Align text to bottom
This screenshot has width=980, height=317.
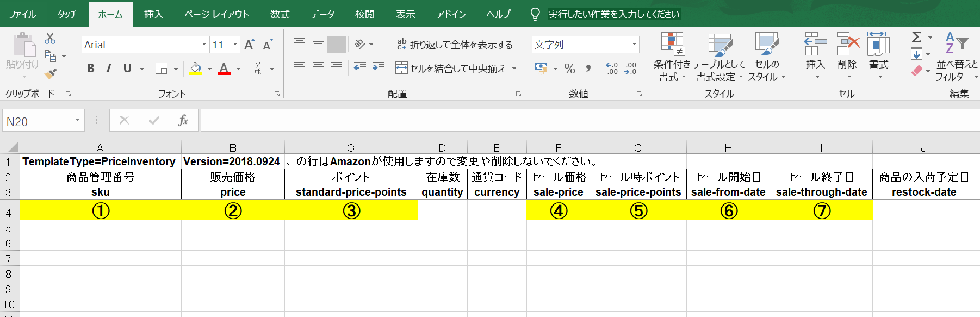click(x=337, y=43)
